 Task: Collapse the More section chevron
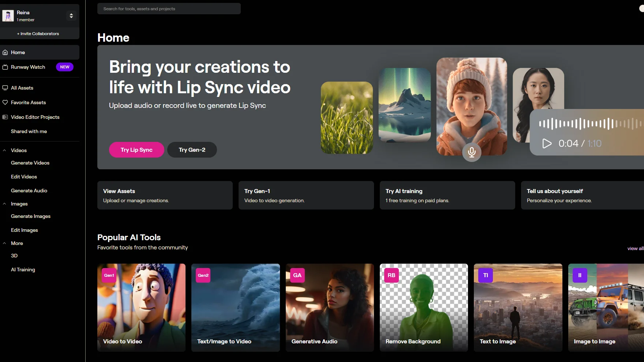[x=4, y=243]
